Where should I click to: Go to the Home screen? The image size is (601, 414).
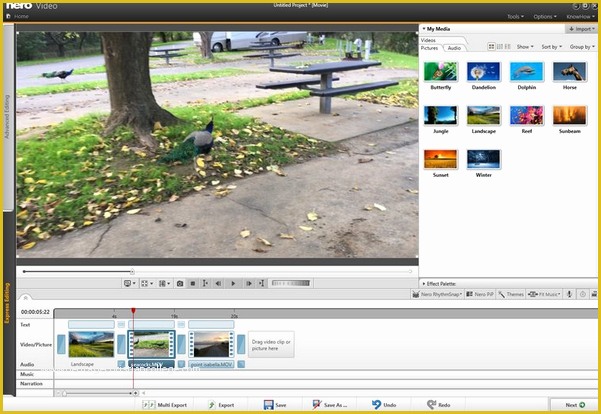18,16
